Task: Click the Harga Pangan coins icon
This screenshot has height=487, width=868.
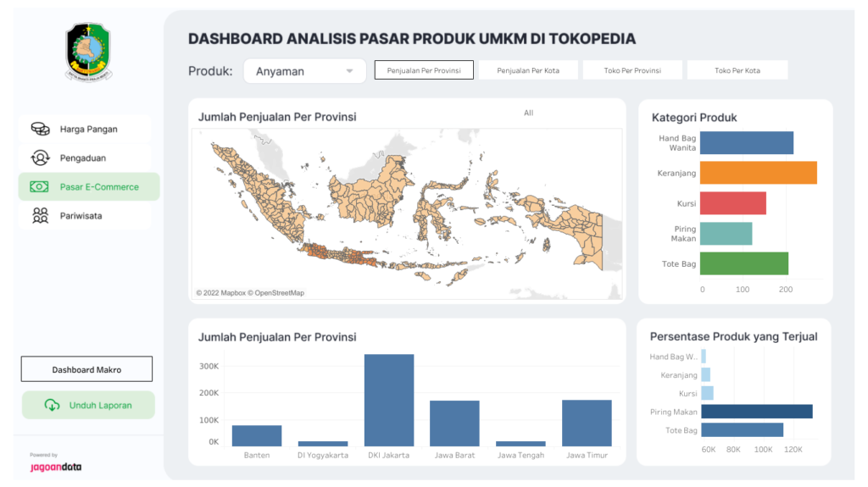Action: (x=40, y=129)
